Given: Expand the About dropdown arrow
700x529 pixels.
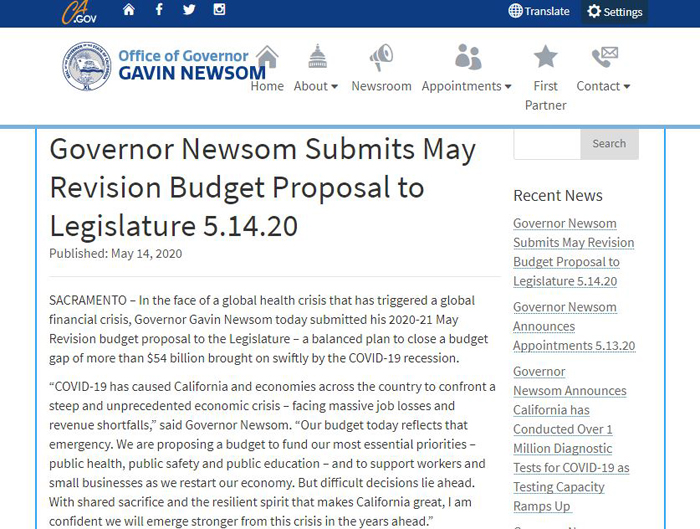Looking at the screenshot, I should [334, 87].
